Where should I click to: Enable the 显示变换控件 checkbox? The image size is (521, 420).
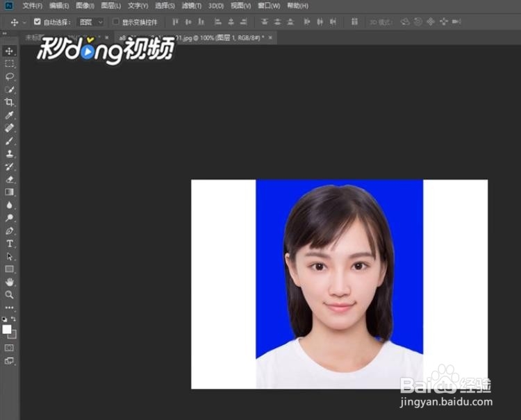[115, 22]
